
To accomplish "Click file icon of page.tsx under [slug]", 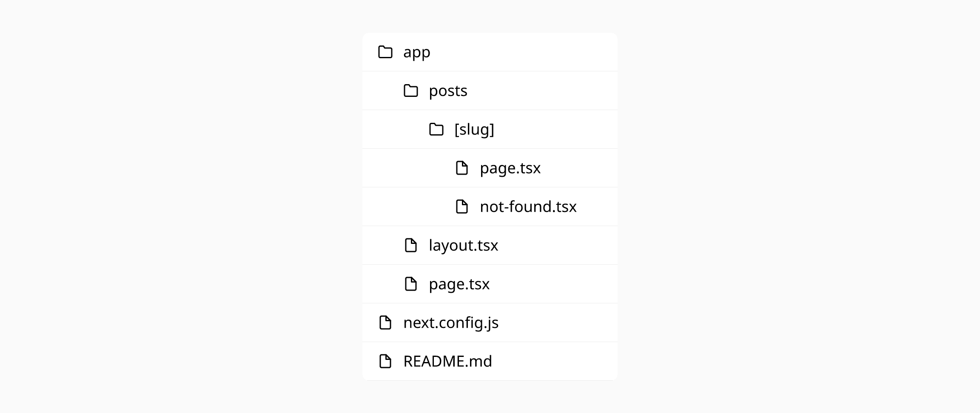I will coord(462,168).
